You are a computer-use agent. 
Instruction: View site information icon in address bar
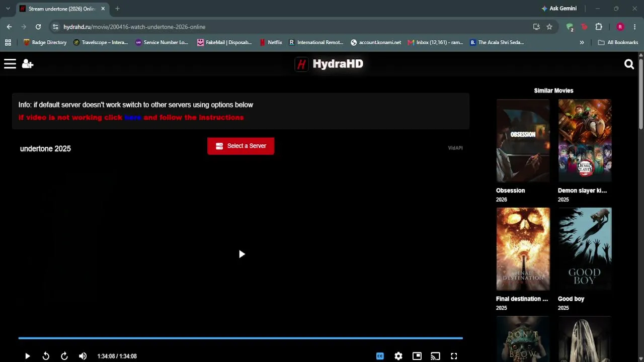tap(55, 27)
